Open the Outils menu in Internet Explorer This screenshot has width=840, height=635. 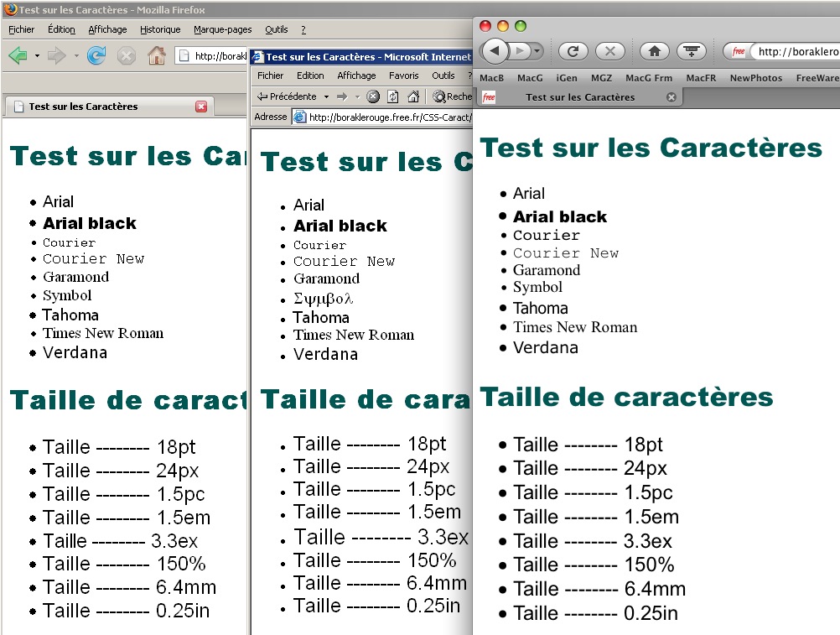pyautogui.click(x=443, y=75)
